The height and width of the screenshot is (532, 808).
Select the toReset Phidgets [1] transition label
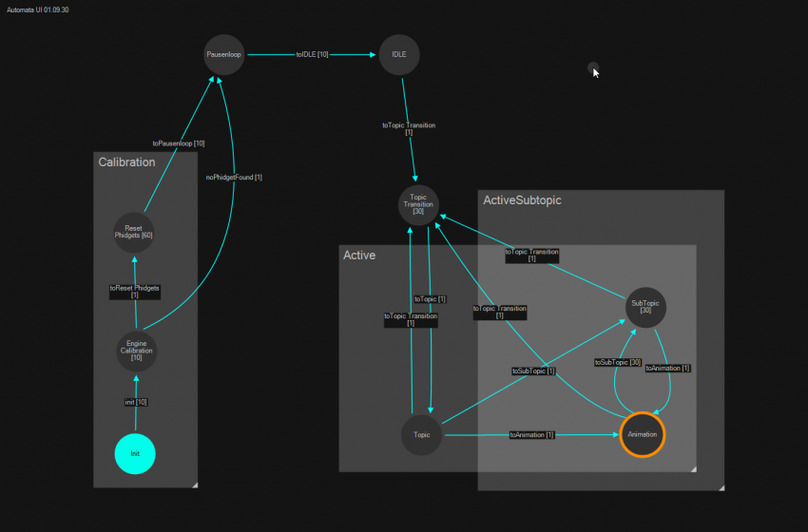click(x=134, y=292)
